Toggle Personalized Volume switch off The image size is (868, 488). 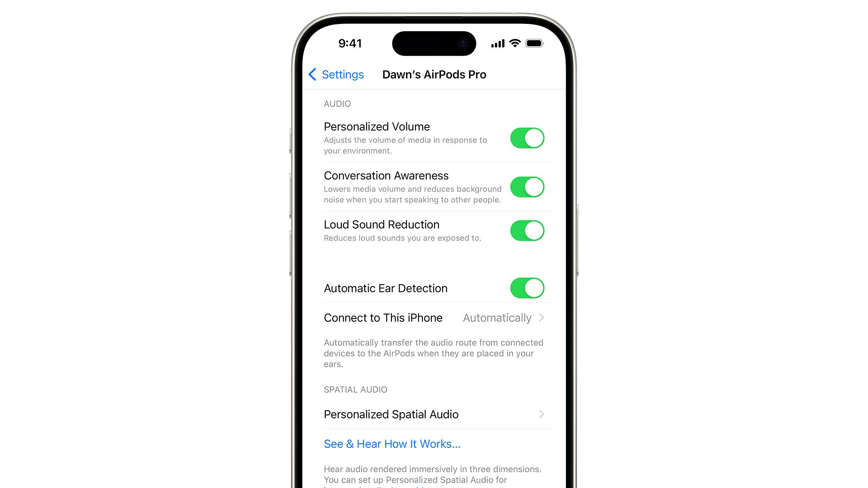[x=526, y=138]
